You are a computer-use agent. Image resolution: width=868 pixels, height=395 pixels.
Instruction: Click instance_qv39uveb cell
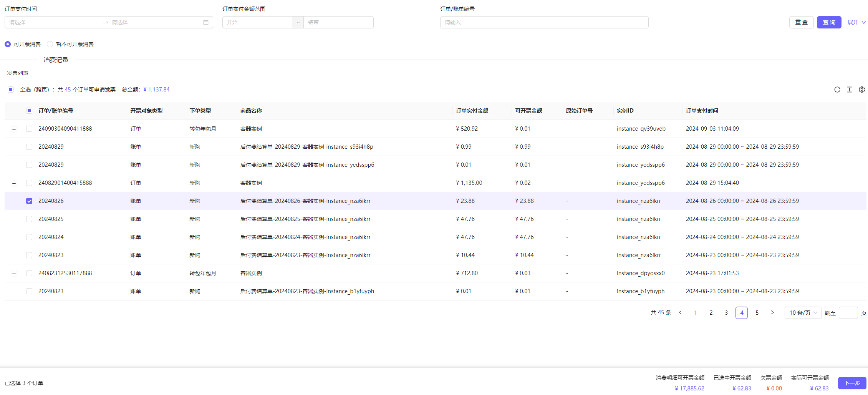click(641, 129)
